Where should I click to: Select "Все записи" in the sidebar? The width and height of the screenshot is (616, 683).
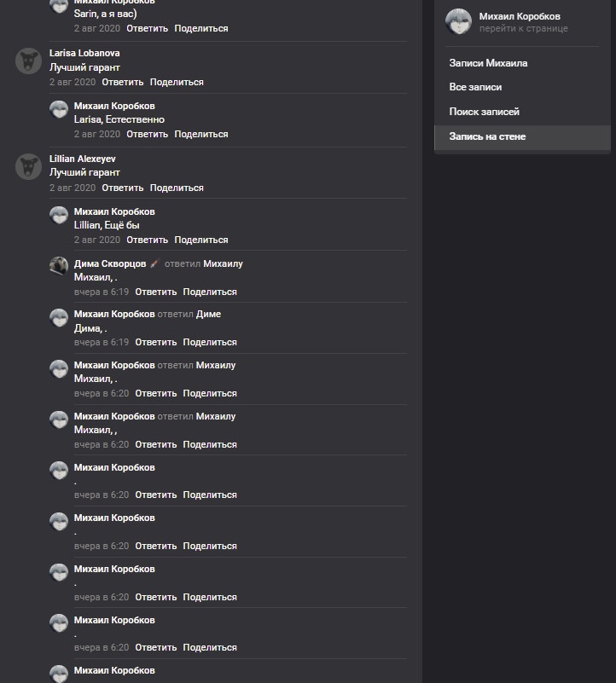[x=475, y=87]
